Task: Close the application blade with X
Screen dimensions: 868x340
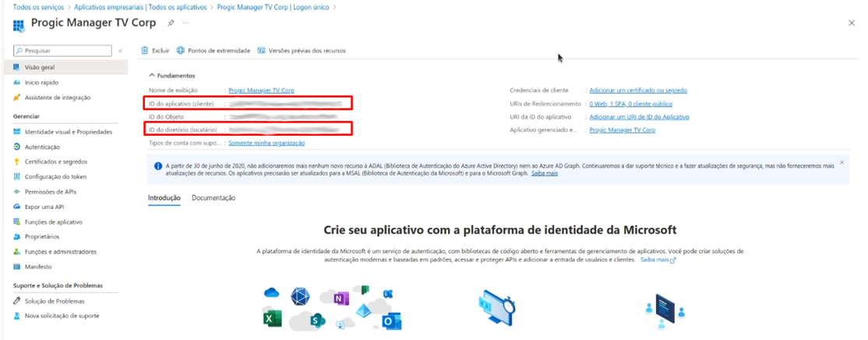Action: point(852,23)
